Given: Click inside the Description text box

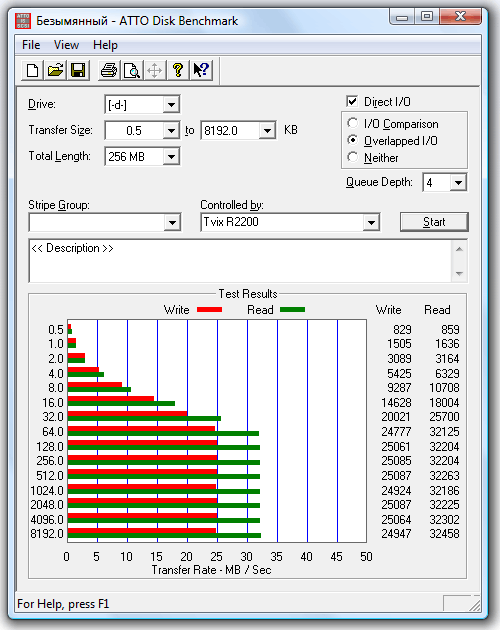Looking at the screenshot, I should coord(240,261).
